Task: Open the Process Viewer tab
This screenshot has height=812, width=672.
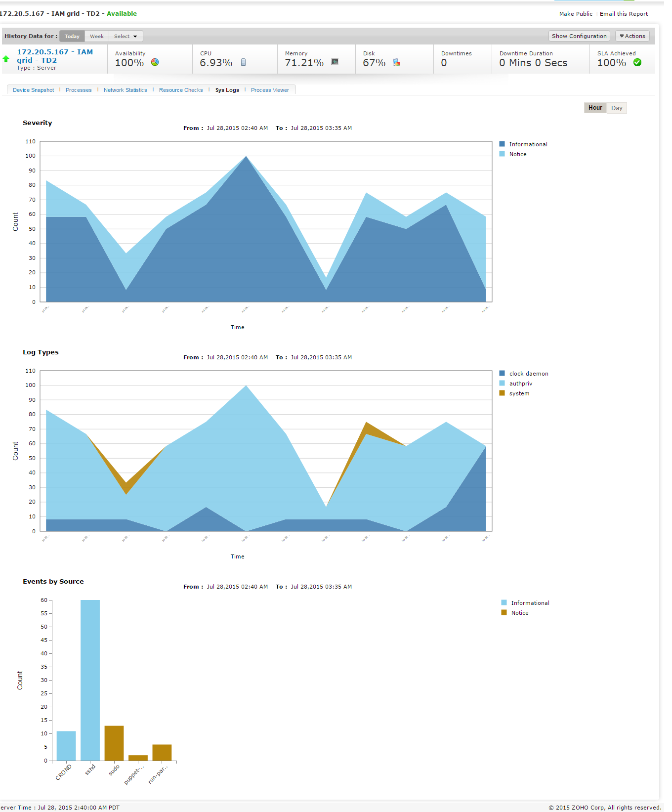Action: click(270, 90)
